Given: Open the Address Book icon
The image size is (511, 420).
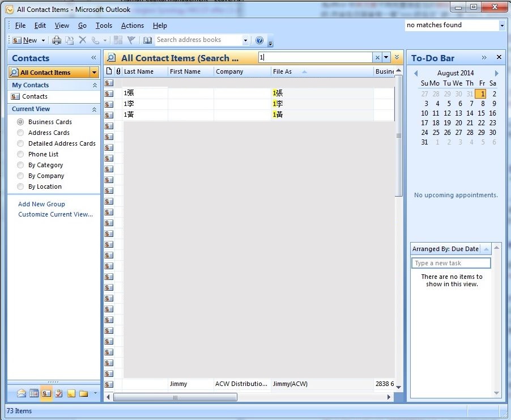Looking at the screenshot, I should (148, 40).
